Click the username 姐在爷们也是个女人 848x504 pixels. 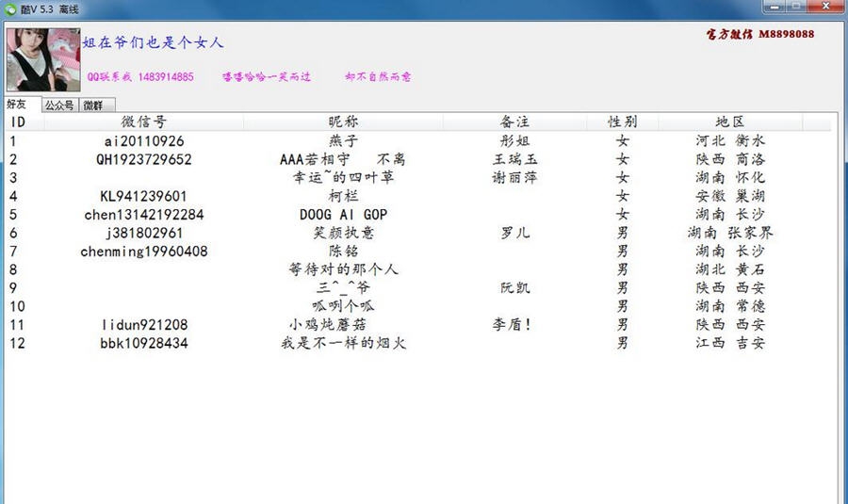pyautogui.click(x=153, y=42)
